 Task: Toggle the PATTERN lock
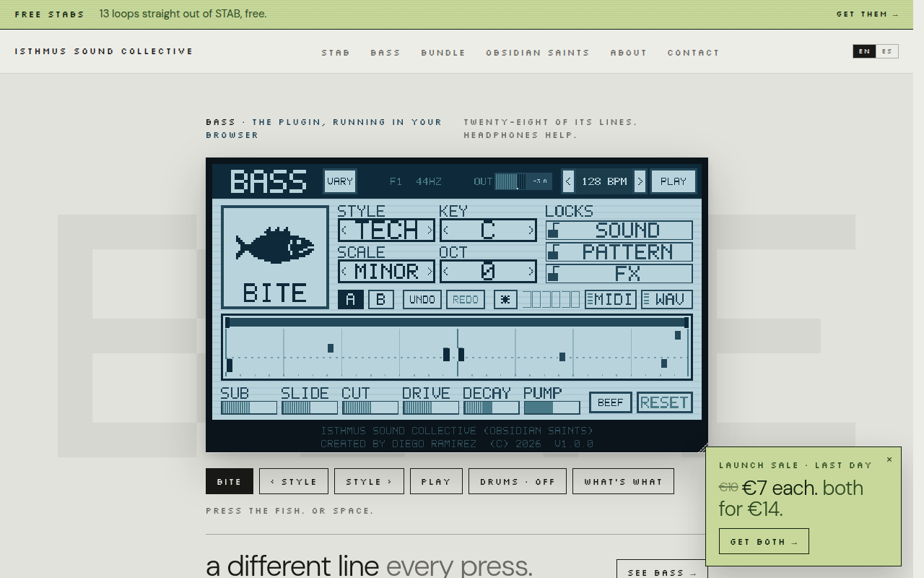coord(619,252)
